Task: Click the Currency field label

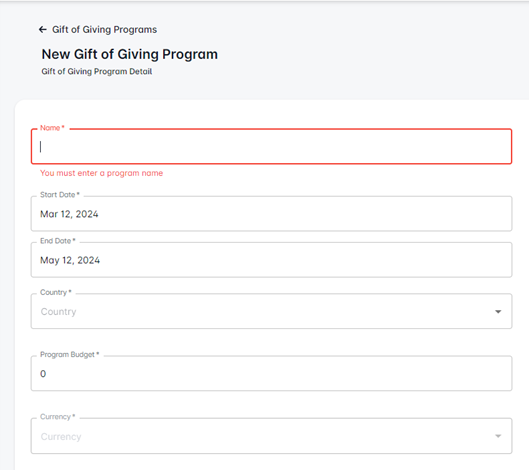Action: (x=58, y=417)
